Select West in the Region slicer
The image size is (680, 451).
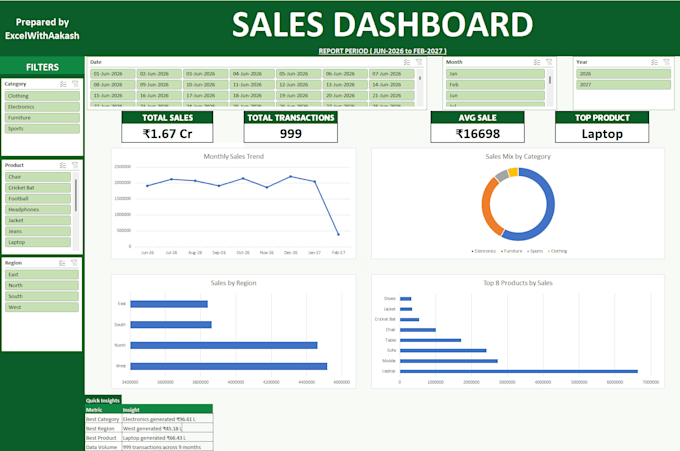point(42,307)
